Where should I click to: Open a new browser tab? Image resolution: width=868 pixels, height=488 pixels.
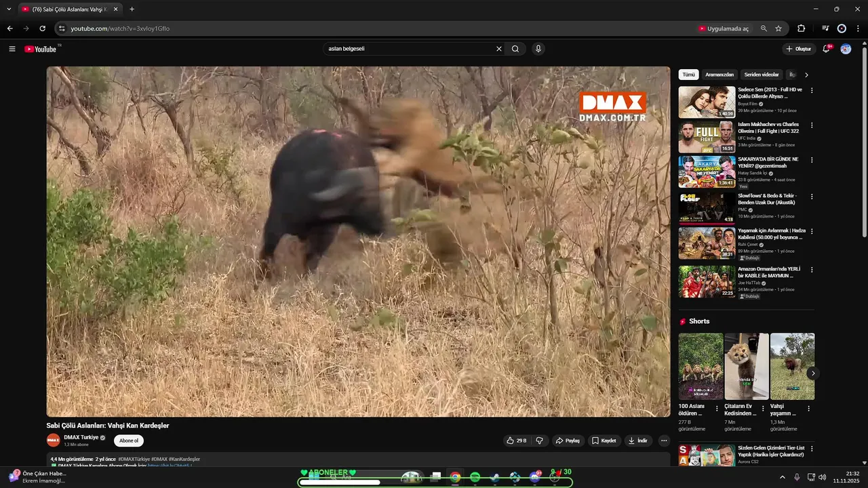(132, 9)
